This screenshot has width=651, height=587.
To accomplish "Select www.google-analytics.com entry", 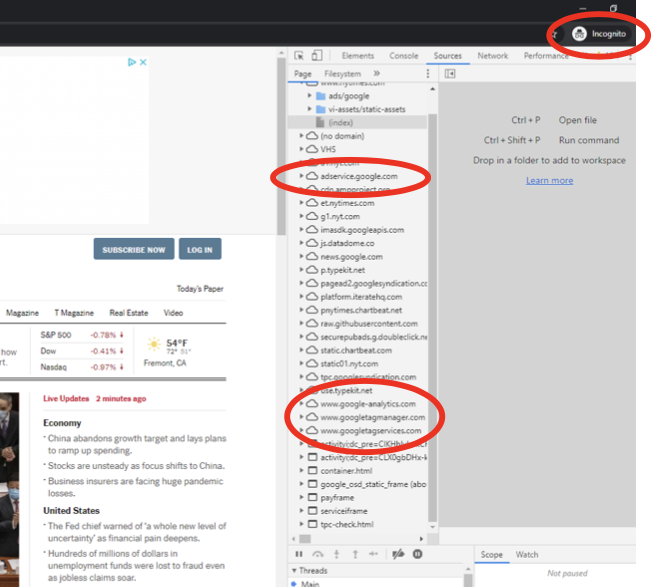I will coord(368,404).
